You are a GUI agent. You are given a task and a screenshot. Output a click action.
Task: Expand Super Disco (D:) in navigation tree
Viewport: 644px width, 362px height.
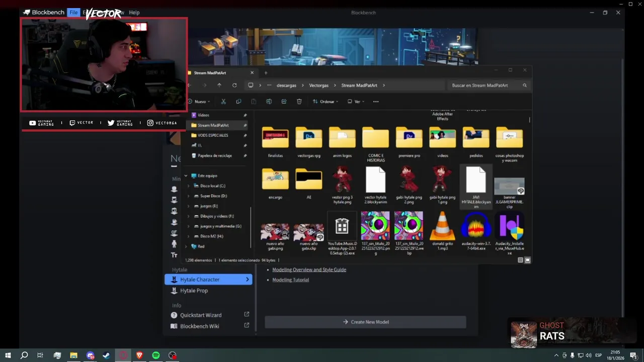(189, 196)
